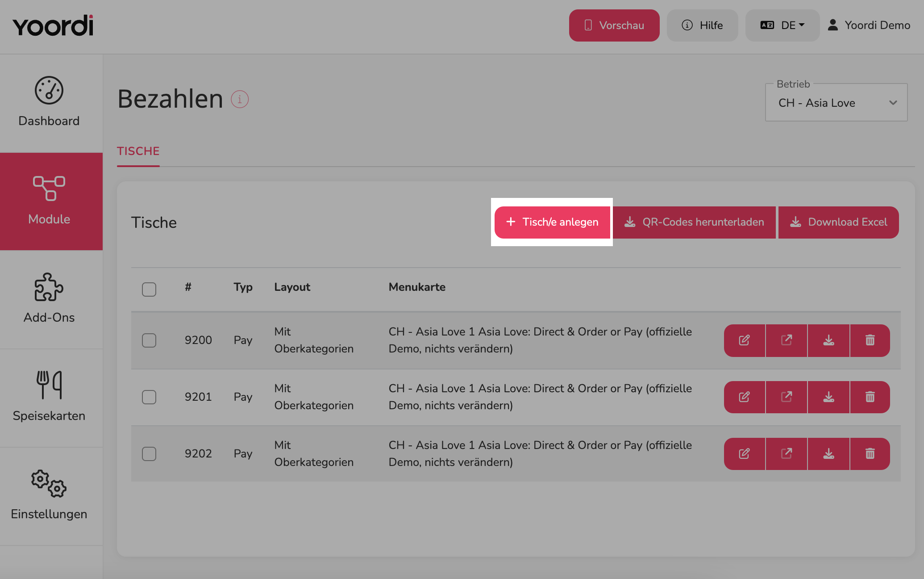Open Speisekarten fork and knife icon
The width and height of the screenshot is (924, 579).
click(49, 385)
